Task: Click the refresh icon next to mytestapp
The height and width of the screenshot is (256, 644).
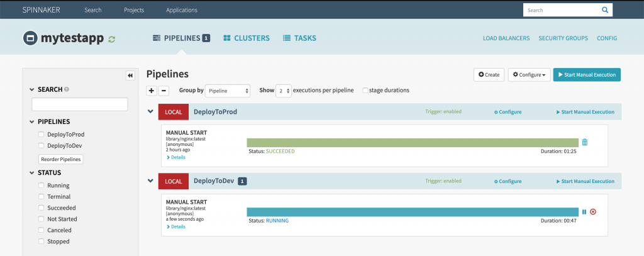Action: click(112, 39)
